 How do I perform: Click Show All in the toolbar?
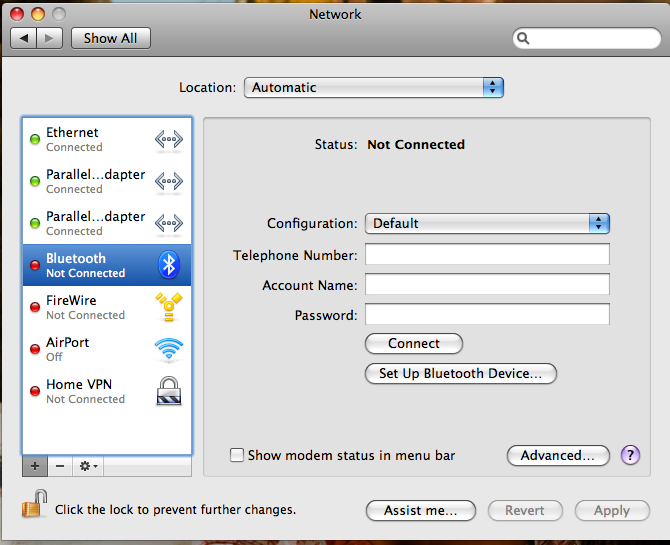(x=110, y=38)
